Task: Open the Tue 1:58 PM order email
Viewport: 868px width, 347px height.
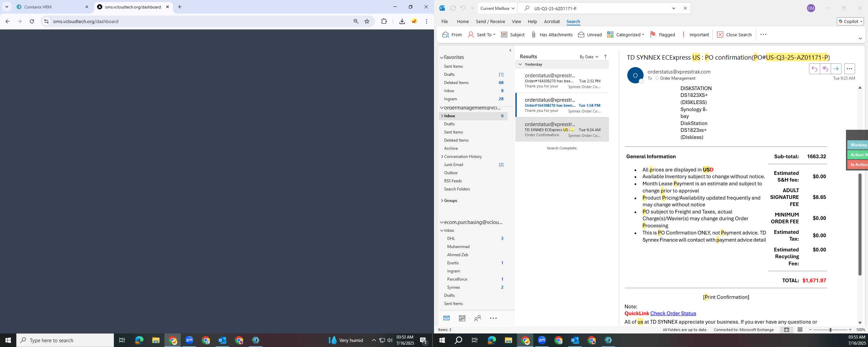Action: coord(562,105)
